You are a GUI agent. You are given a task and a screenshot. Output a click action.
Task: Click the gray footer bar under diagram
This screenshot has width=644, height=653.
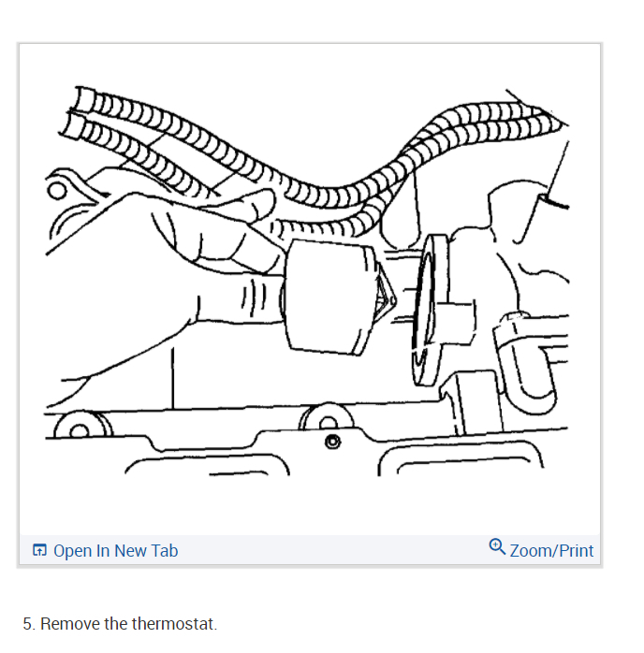click(x=310, y=550)
